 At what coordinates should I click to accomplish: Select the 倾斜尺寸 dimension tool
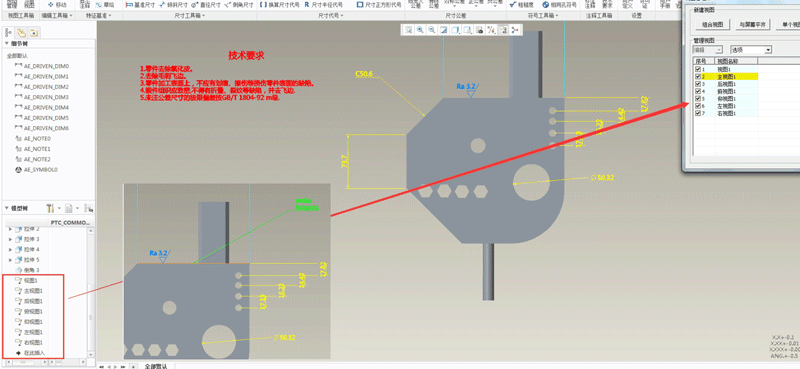[173, 5]
